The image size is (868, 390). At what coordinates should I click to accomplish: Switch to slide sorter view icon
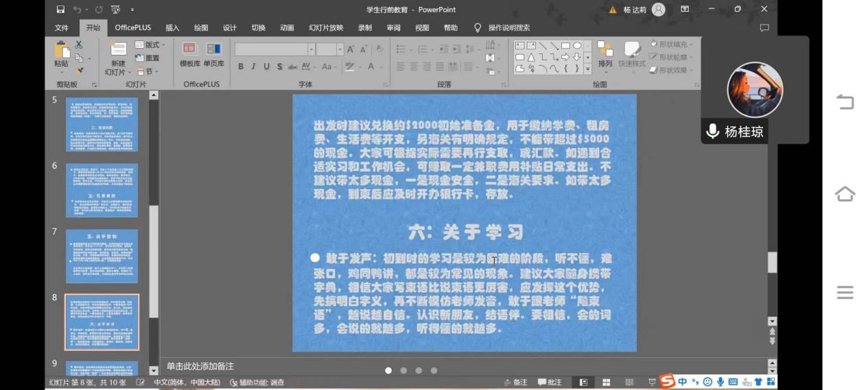click(607, 382)
